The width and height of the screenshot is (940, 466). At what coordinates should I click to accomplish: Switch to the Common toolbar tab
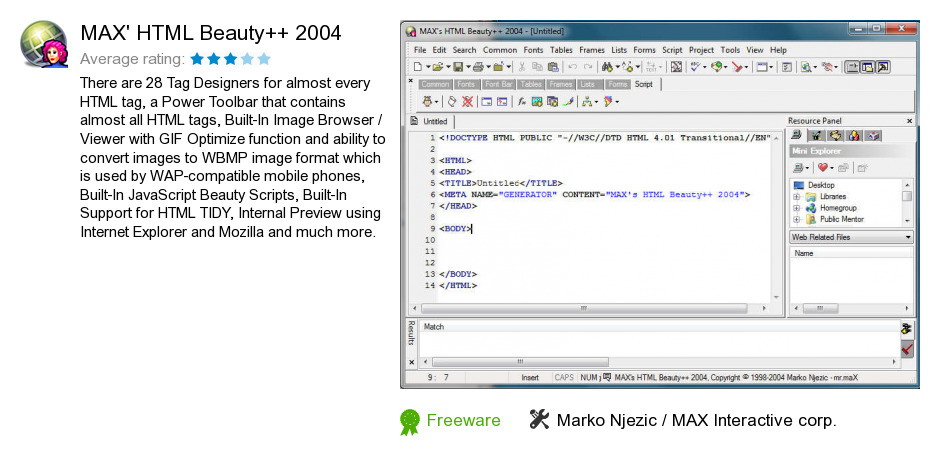pos(435,85)
